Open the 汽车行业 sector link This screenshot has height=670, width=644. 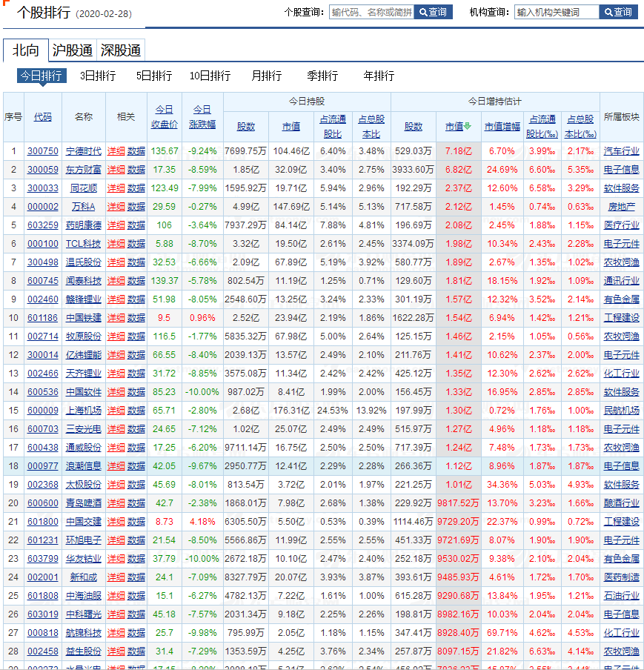(621, 151)
